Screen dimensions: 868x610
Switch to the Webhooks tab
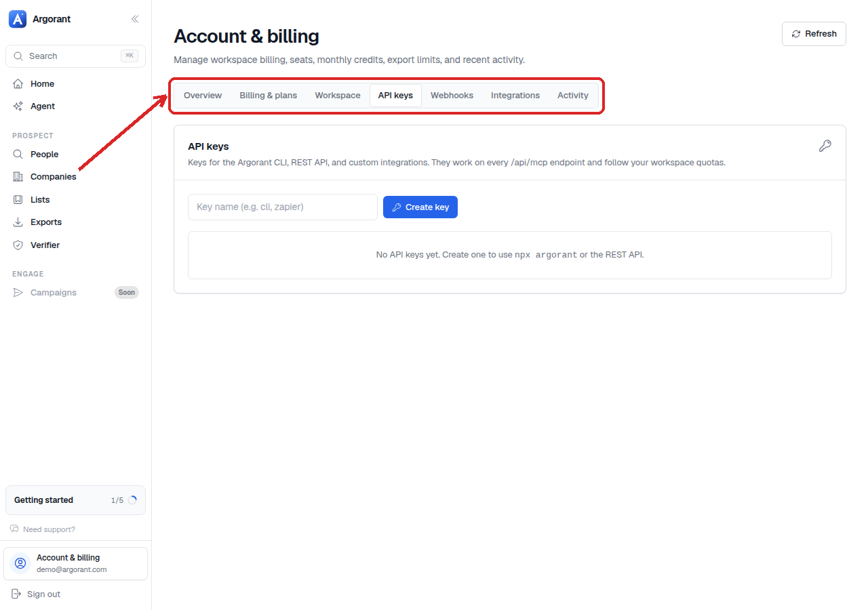[452, 96]
